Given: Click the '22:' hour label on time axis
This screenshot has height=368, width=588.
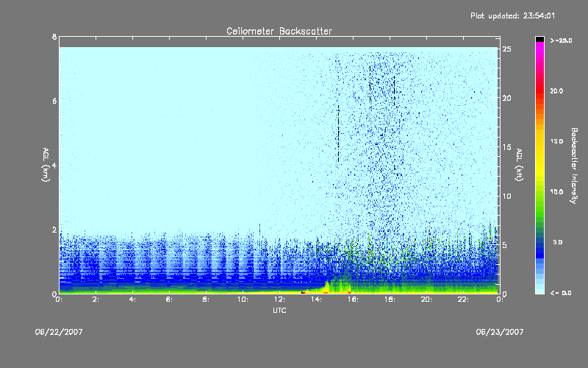Looking at the screenshot, I should (x=464, y=300).
